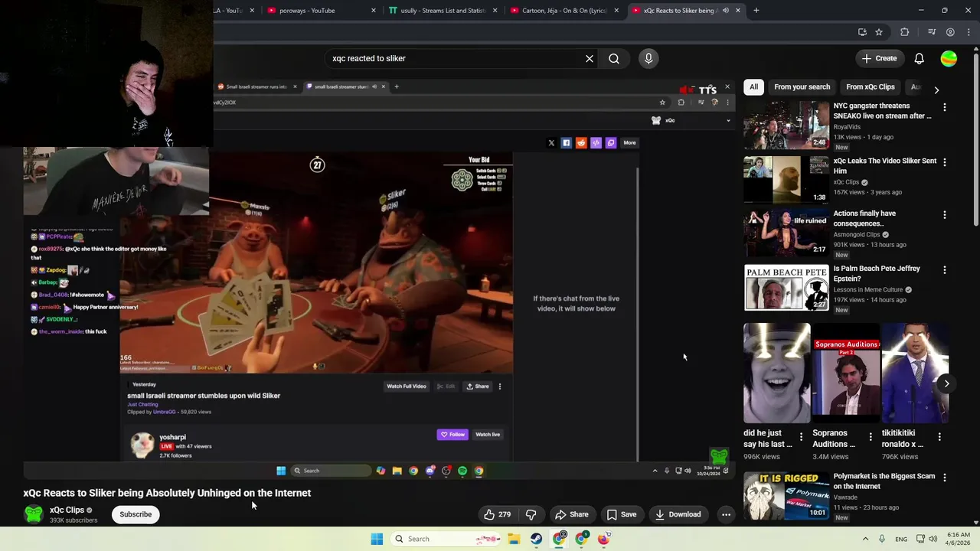The image size is (980, 551).
Task: Open options for Actions finally have consequences
Action: click(944, 215)
